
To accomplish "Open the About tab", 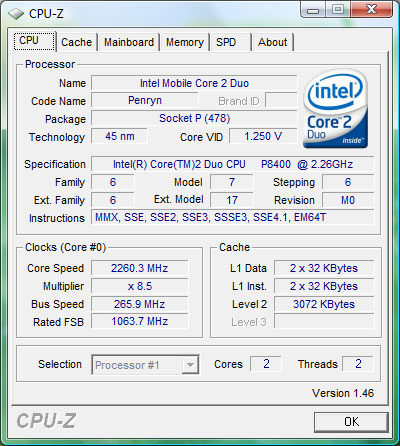I will coord(273,42).
